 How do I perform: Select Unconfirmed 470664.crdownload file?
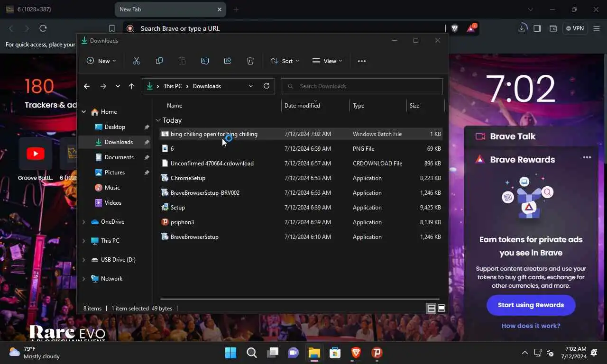pos(301,164)
